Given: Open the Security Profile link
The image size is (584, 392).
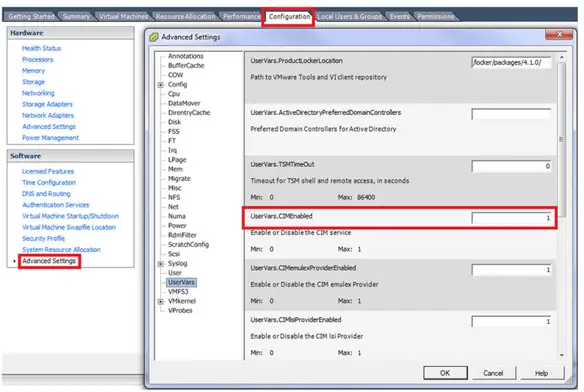Looking at the screenshot, I should [44, 238].
